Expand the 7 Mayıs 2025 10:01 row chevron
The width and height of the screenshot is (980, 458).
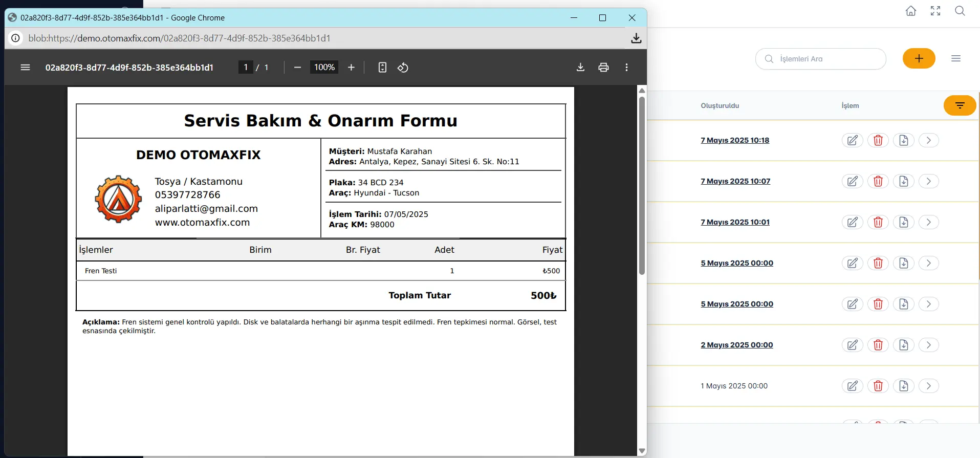(x=929, y=222)
